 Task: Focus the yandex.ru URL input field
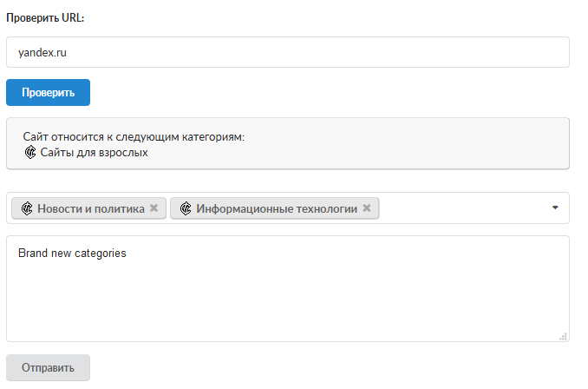pos(288,52)
